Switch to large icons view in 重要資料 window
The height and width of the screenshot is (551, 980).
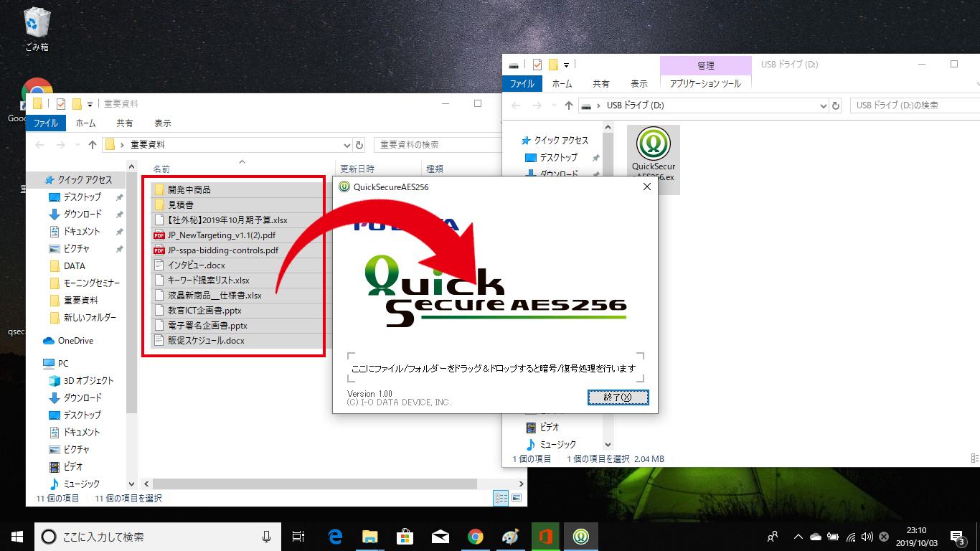click(516, 498)
